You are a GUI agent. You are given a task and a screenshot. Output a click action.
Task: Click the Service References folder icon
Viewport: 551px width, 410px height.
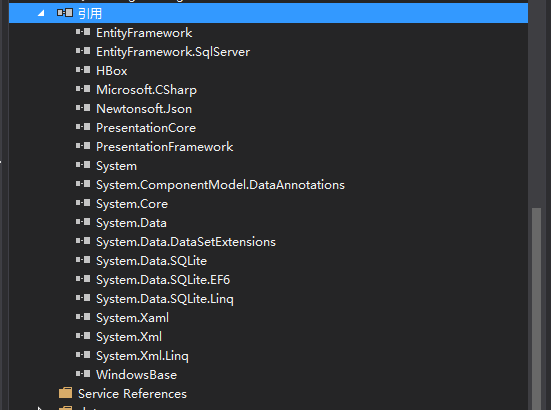66,393
